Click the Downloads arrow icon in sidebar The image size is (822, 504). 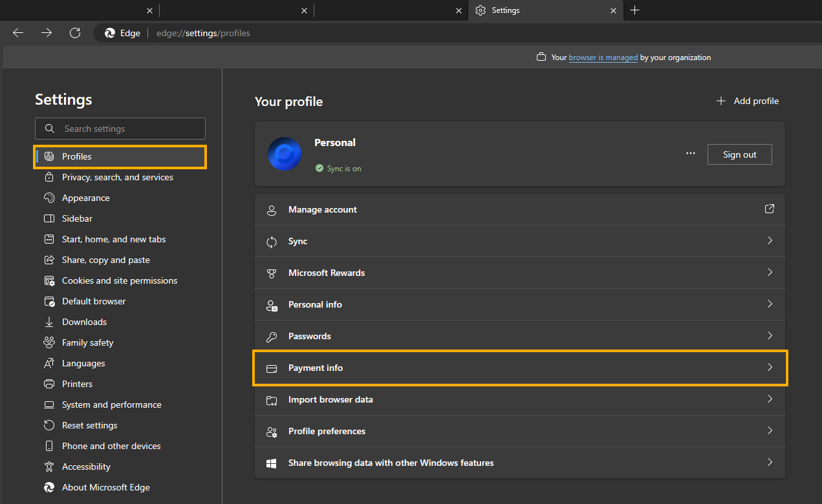(49, 322)
